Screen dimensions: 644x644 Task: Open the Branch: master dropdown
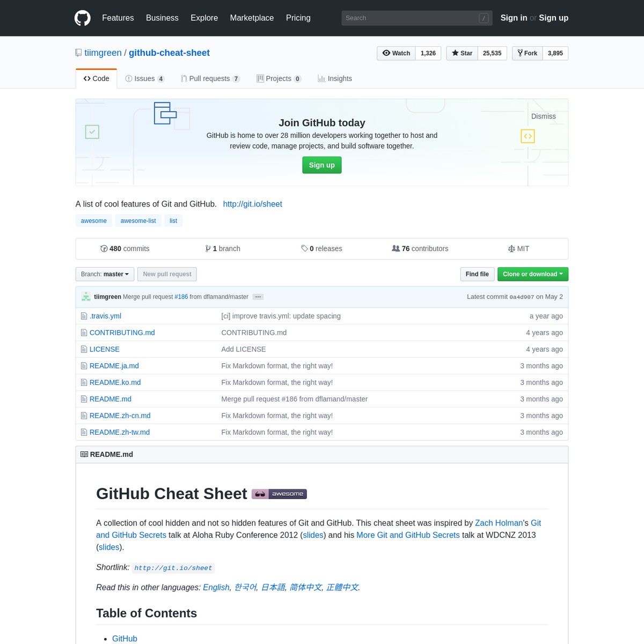coord(105,274)
